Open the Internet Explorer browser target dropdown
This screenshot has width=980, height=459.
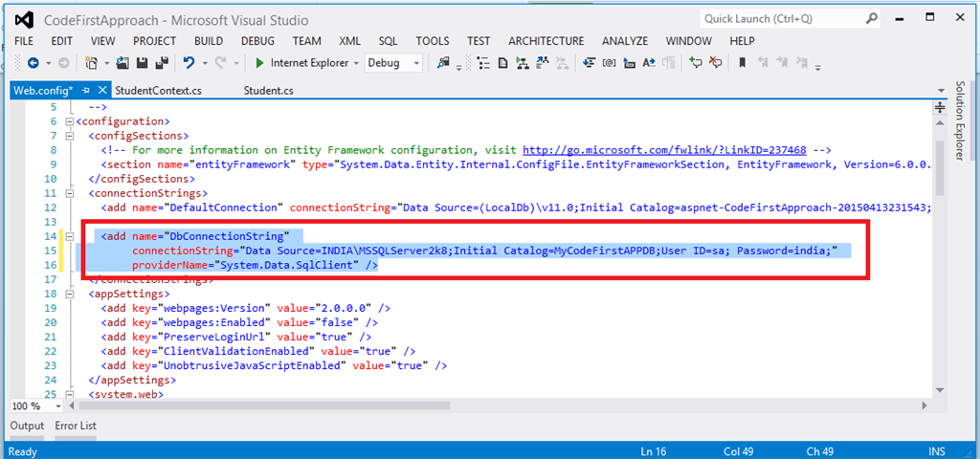(356, 63)
